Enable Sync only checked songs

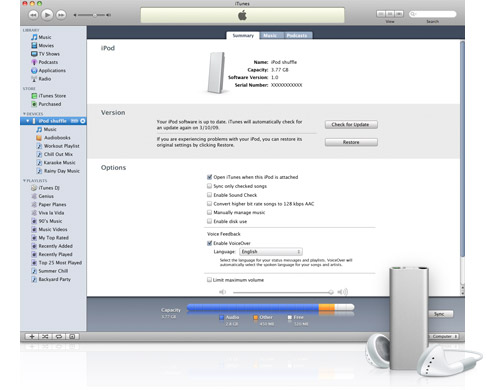click(209, 186)
